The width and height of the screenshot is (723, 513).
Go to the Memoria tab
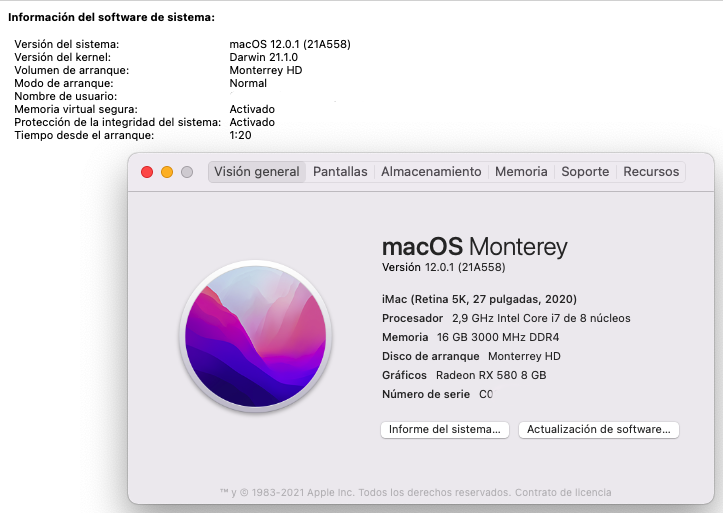(x=521, y=172)
